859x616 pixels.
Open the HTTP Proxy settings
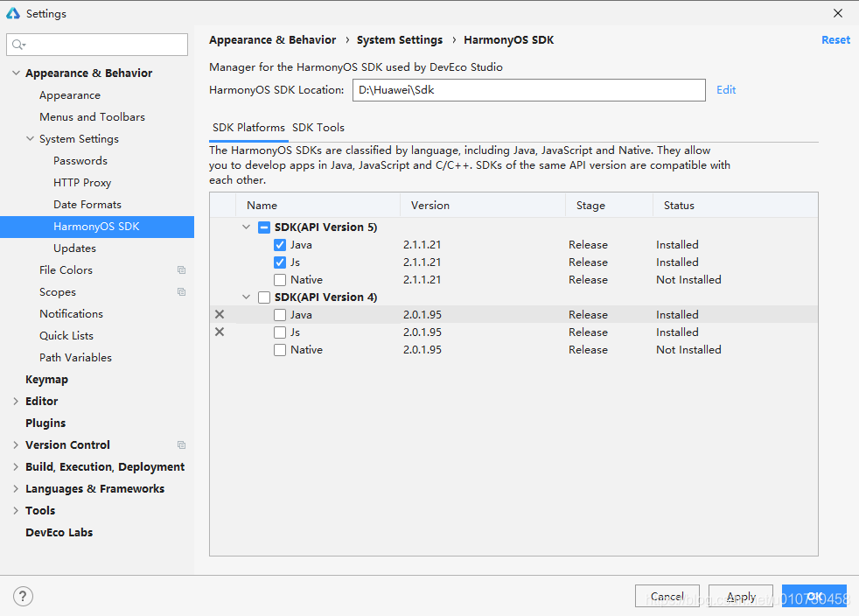82,183
